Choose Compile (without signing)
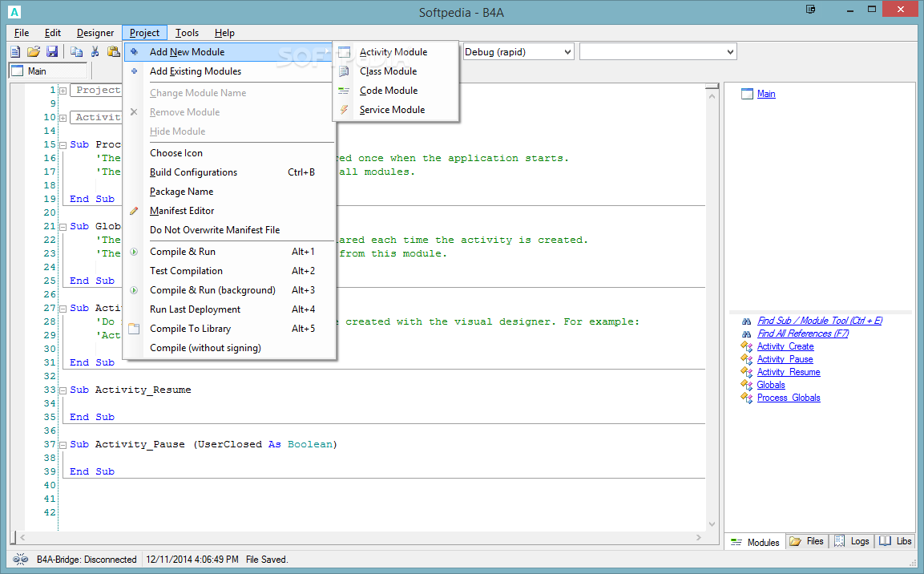Image resolution: width=924 pixels, height=574 pixels. pos(230,348)
